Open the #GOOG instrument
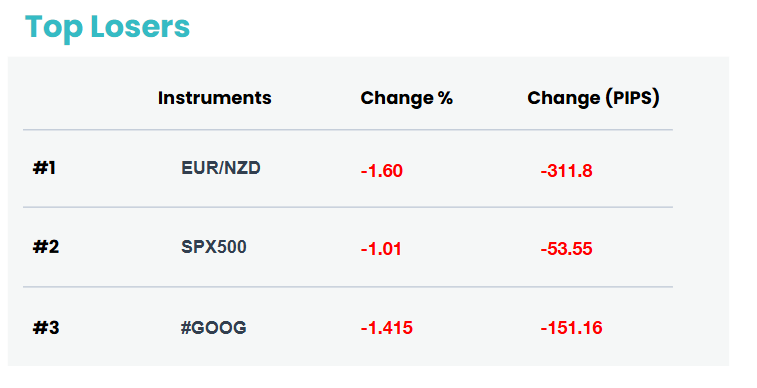The image size is (757, 388). click(213, 328)
